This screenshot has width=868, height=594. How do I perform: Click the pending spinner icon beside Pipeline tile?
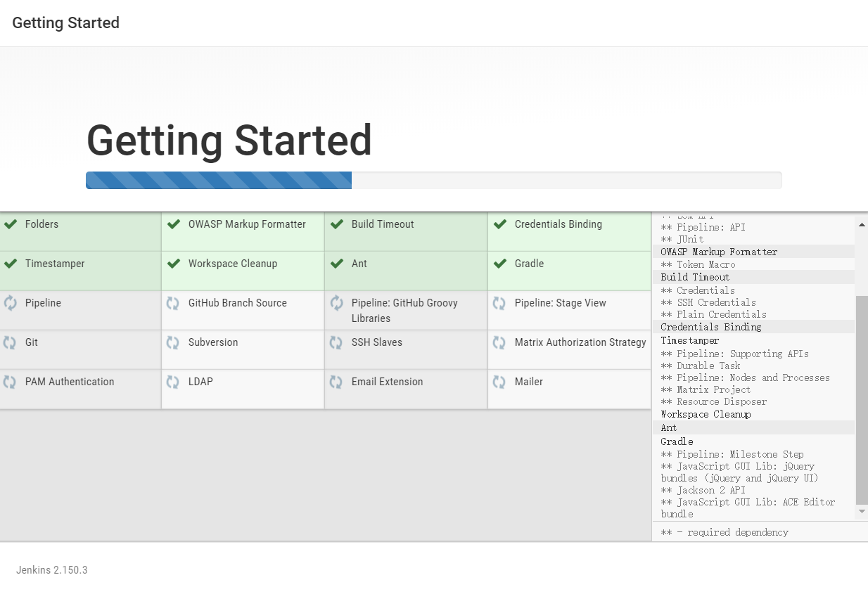[x=10, y=303]
